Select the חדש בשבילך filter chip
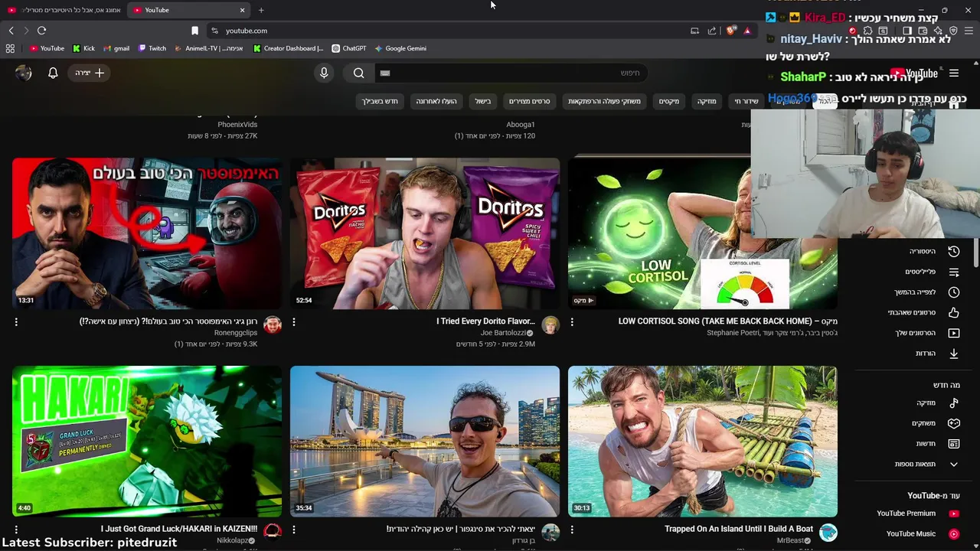 tap(380, 101)
